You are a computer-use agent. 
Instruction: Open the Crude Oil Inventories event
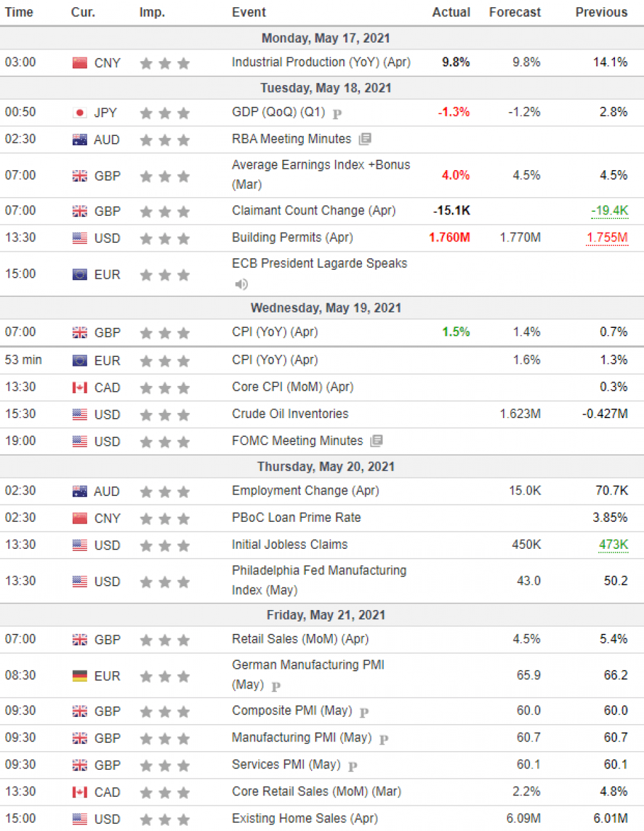pyautogui.click(x=290, y=414)
